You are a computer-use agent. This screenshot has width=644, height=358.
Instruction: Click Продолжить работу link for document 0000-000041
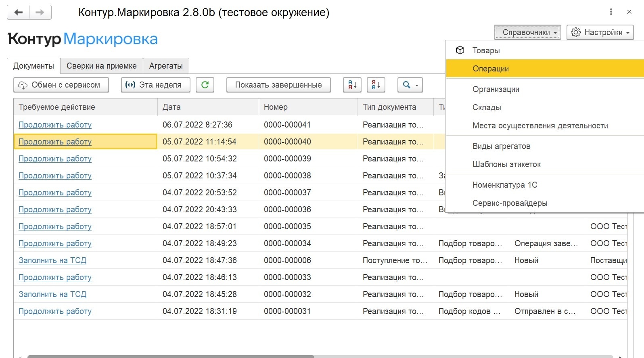55,125
